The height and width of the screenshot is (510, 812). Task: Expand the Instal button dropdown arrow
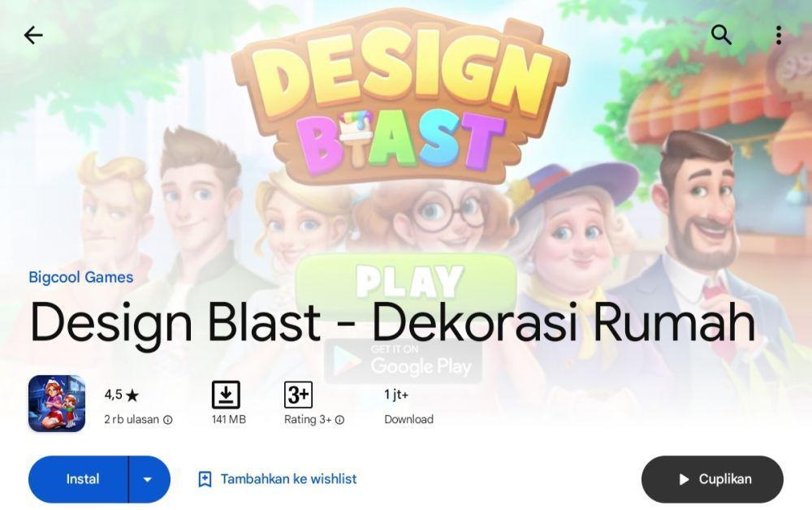pyautogui.click(x=149, y=479)
